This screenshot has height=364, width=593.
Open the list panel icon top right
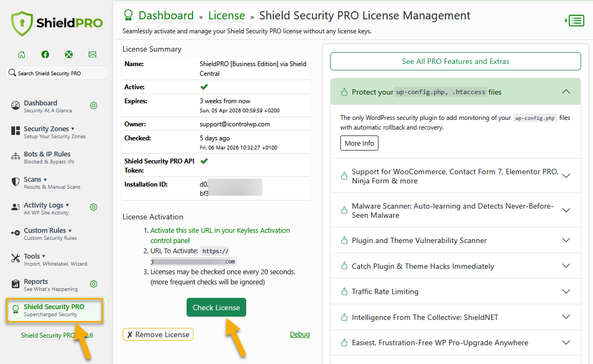[575, 20]
